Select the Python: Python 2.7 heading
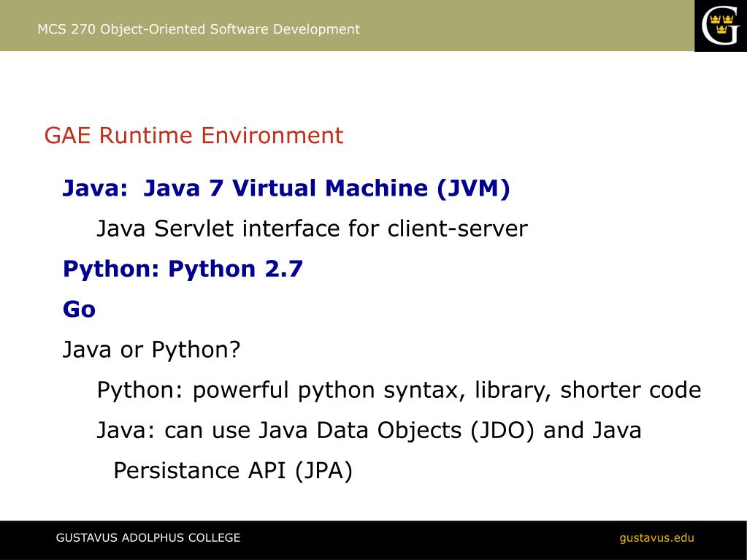This screenshot has height=560, width=747. pyautogui.click(x=183, y=269)
